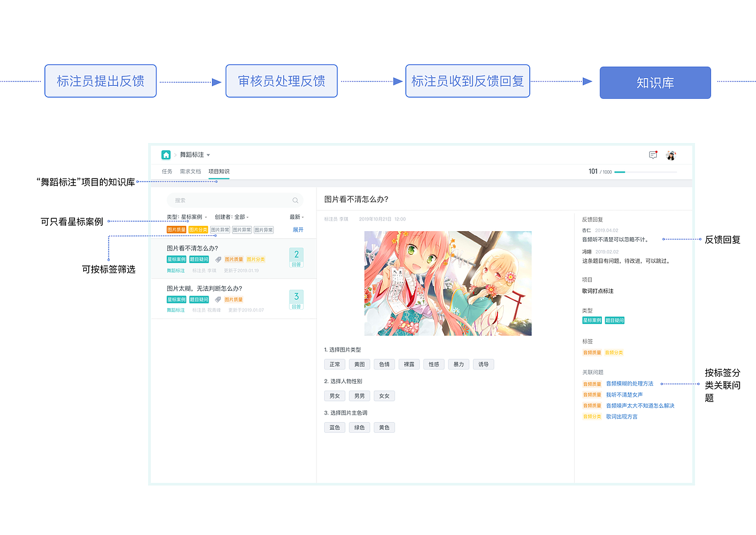Click the 101 / 1000 progress bar
This screenshot has height=535, width=756.
(x=646, y=172)
